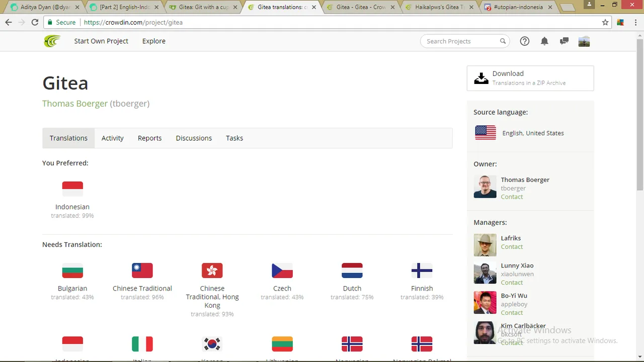The image size is (644, 362).
Task: Switch to the Translations tab
Action: (x=68, y=138)
